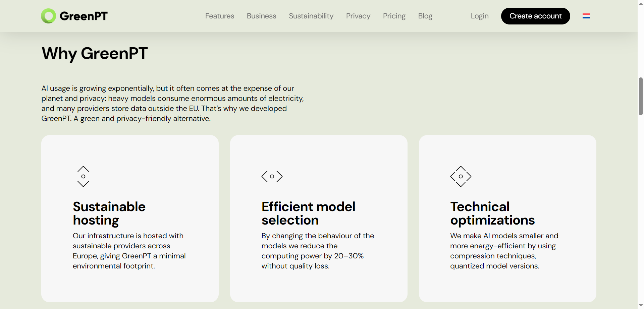Screen dimensions: 644x309
Task: Click the paragraph starting 'AI usage is growing exponentially'
Action: tap(172, 103)
